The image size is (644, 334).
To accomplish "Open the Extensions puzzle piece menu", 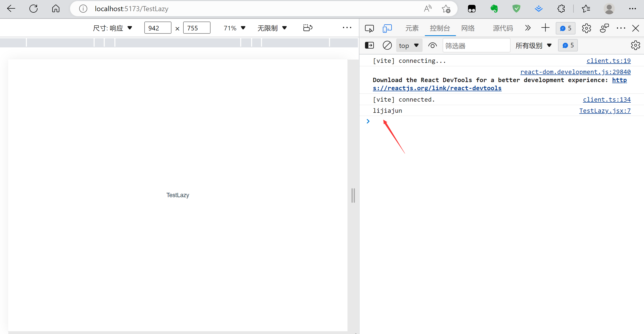I will 561,9.
